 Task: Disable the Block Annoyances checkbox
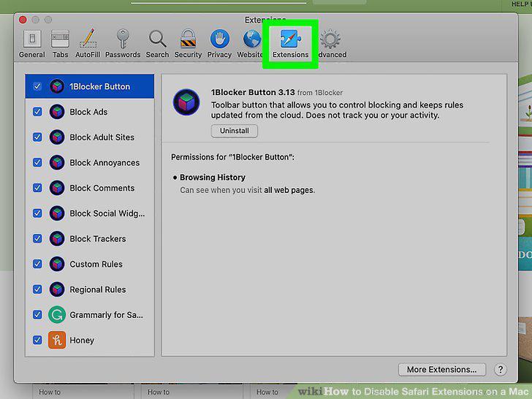click(x=37, y=162)
